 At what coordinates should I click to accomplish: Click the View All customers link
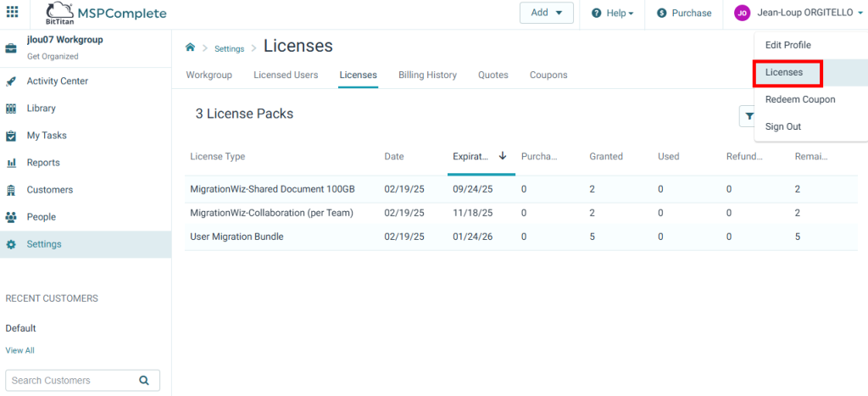(x=20, y=350)
